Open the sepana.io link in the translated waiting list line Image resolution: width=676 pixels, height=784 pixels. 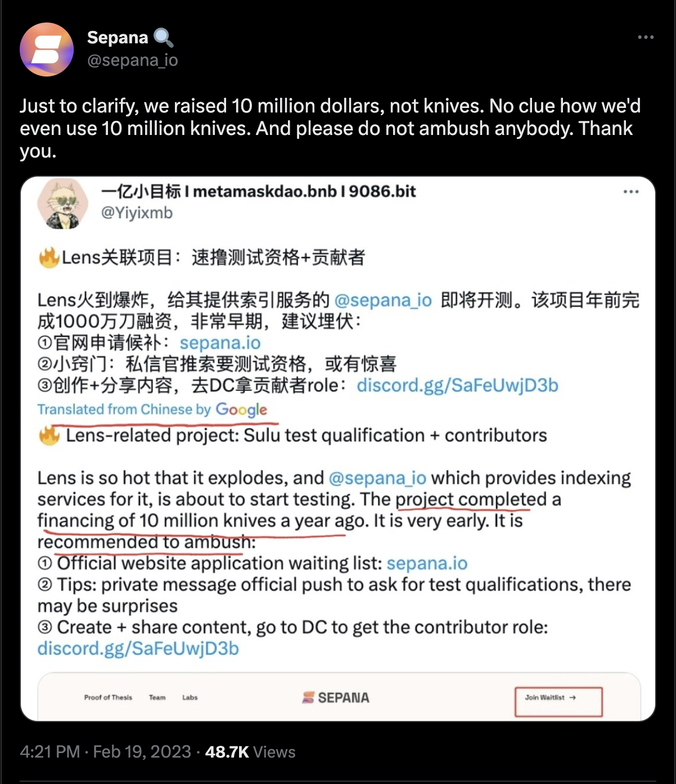(x=427, y=564)
